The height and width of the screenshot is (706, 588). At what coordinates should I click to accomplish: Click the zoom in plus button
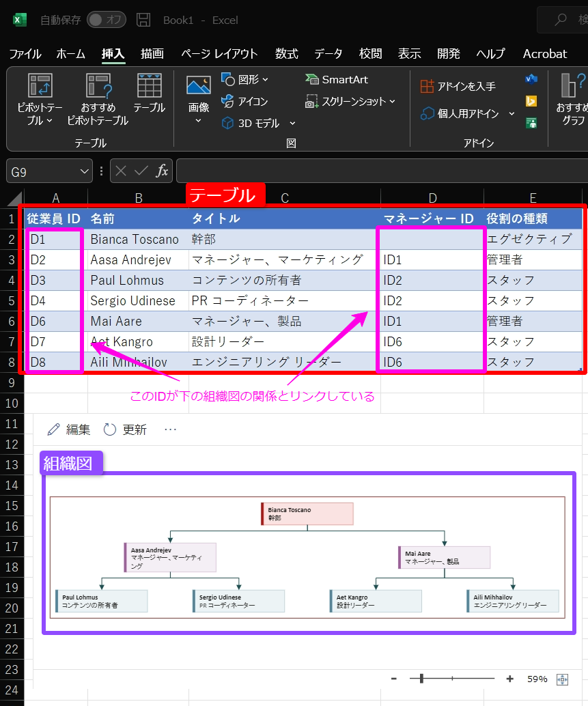509,679
